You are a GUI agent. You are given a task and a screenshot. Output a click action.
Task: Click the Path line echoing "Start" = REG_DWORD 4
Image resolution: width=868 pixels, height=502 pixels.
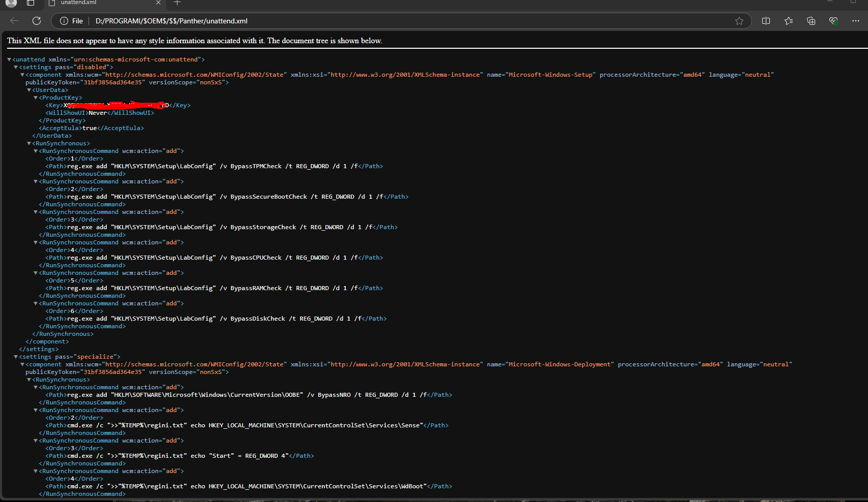(x=179, y=456)
